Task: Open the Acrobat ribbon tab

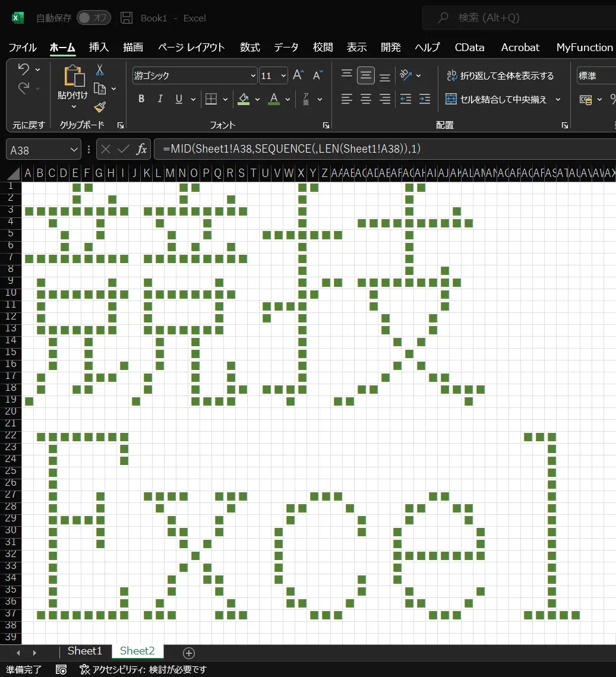Action: 520,47
